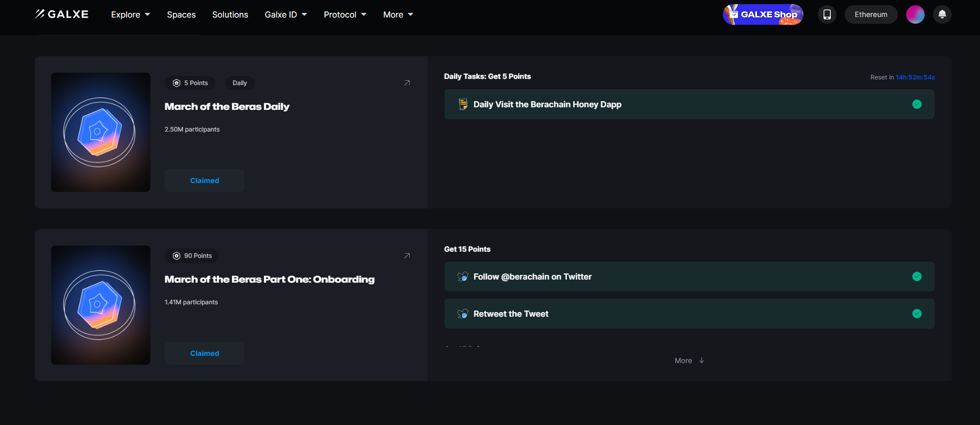Select Retweet the Tweet task

689,314
